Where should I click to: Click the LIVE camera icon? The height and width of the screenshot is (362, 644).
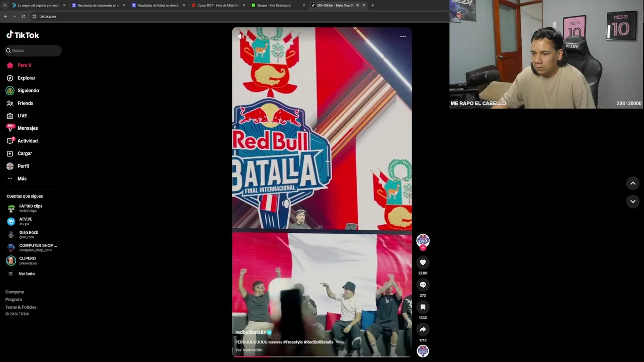click(10, 116)
